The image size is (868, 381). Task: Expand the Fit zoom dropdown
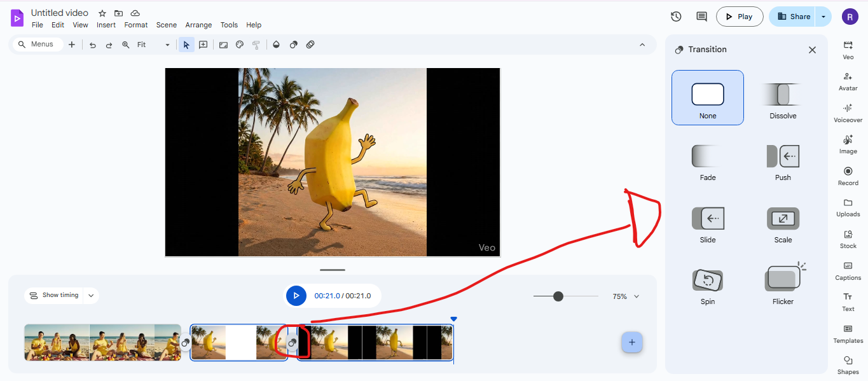coord(167,45)
